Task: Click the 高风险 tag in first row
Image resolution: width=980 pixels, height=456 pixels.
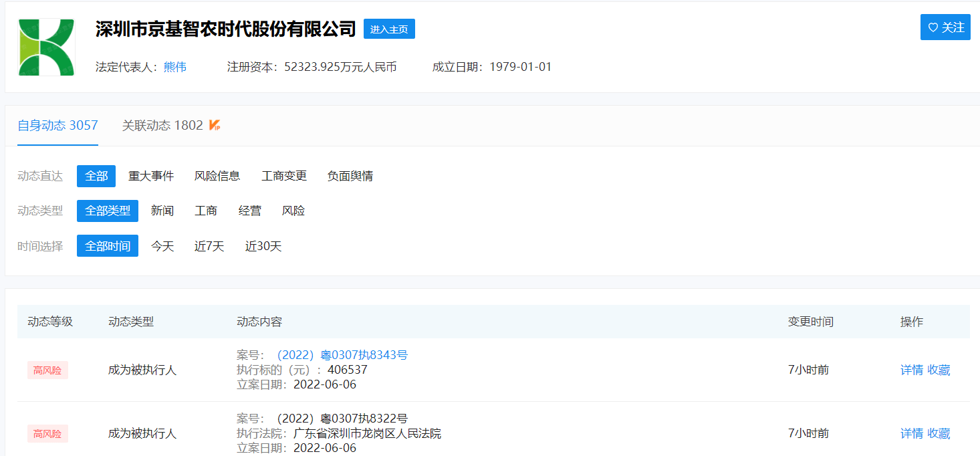Action: click(47, 370)
